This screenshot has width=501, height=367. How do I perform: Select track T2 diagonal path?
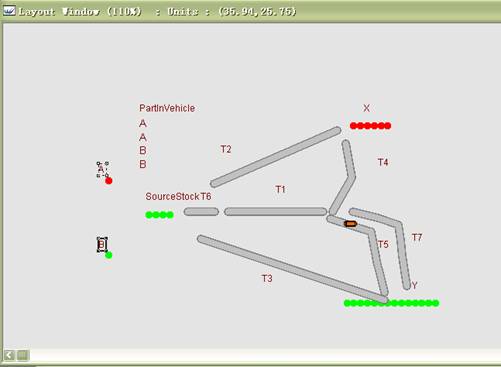(276, 157)
